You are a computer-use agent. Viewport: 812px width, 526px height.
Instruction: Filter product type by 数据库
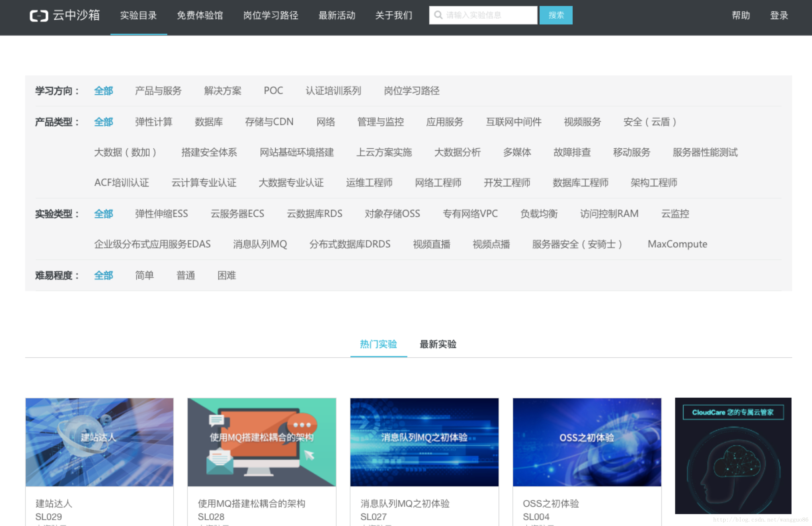pos(209,122)
